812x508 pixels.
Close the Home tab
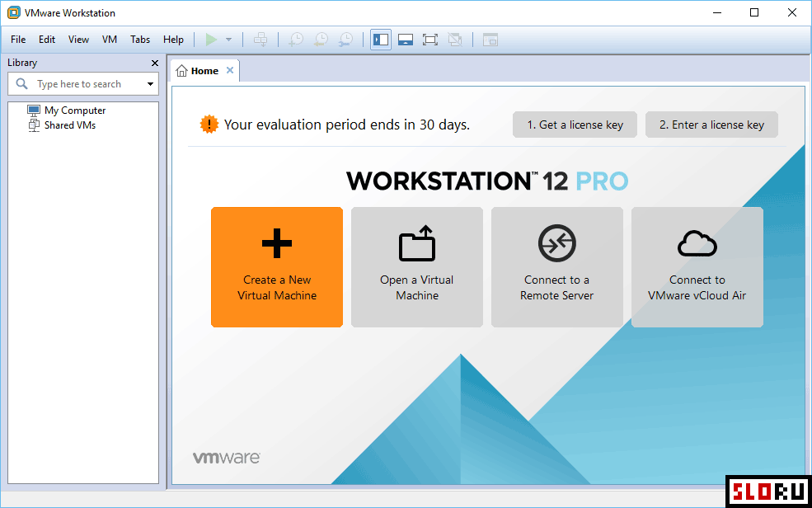230,70
